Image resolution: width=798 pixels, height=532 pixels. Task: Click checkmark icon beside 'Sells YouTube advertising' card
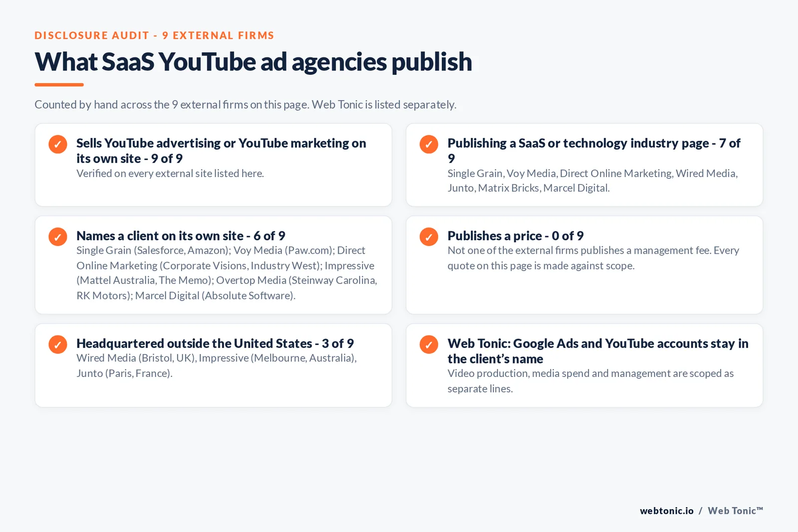point(58,144)
